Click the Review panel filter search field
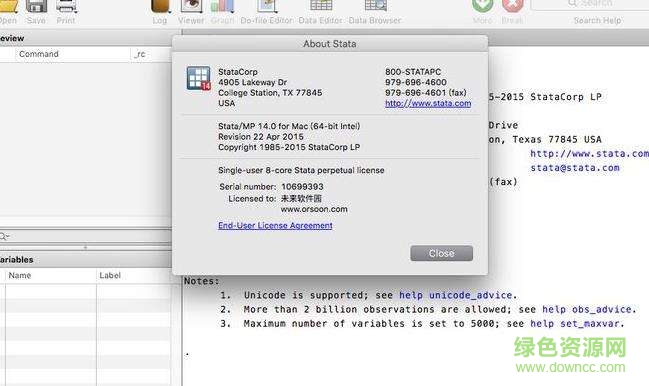649x386 pixels. 86,236
